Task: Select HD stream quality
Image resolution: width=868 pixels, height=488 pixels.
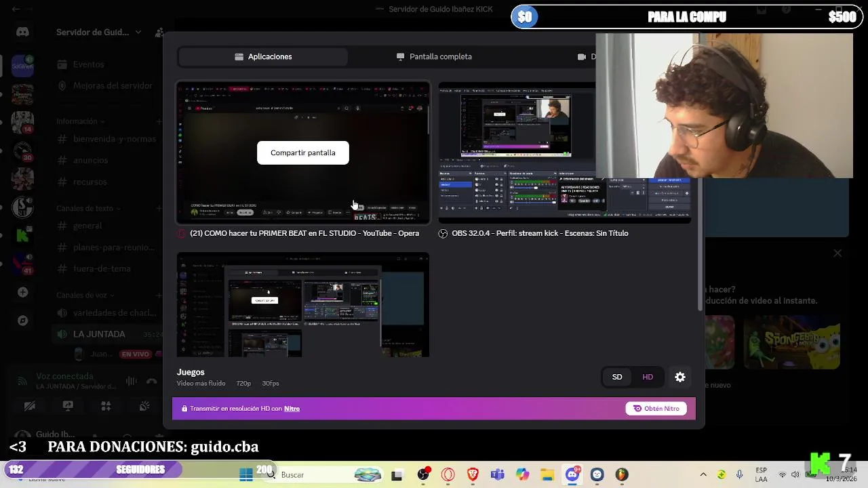Action: pyautogui.click(x=648, y=378)
